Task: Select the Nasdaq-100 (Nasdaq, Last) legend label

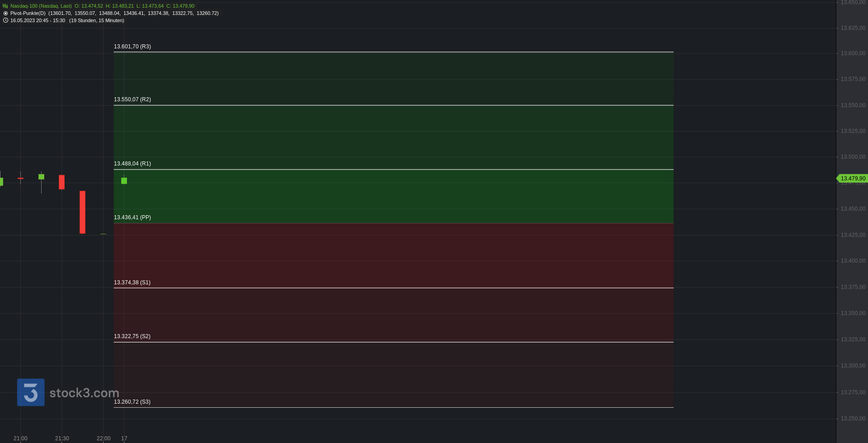Action: point(41,6)
